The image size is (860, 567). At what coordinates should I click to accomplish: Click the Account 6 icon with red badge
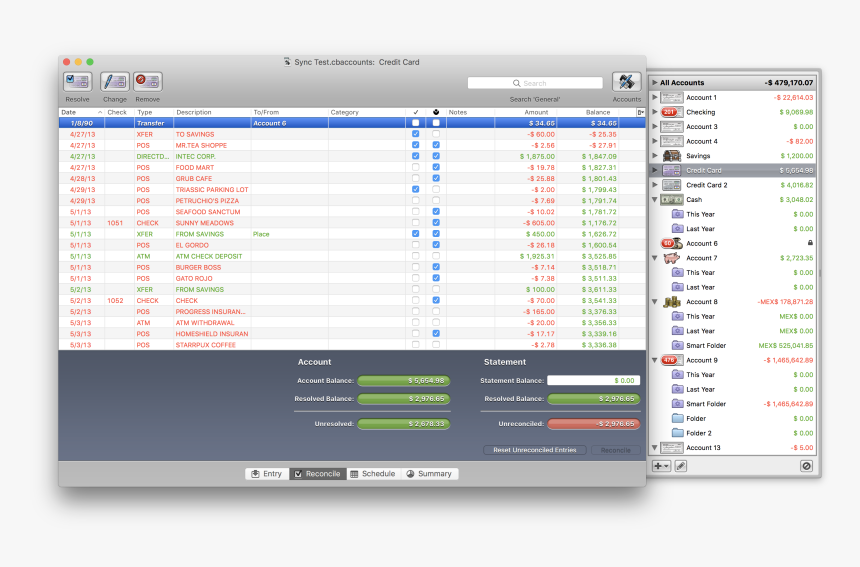tap(671, 243)
